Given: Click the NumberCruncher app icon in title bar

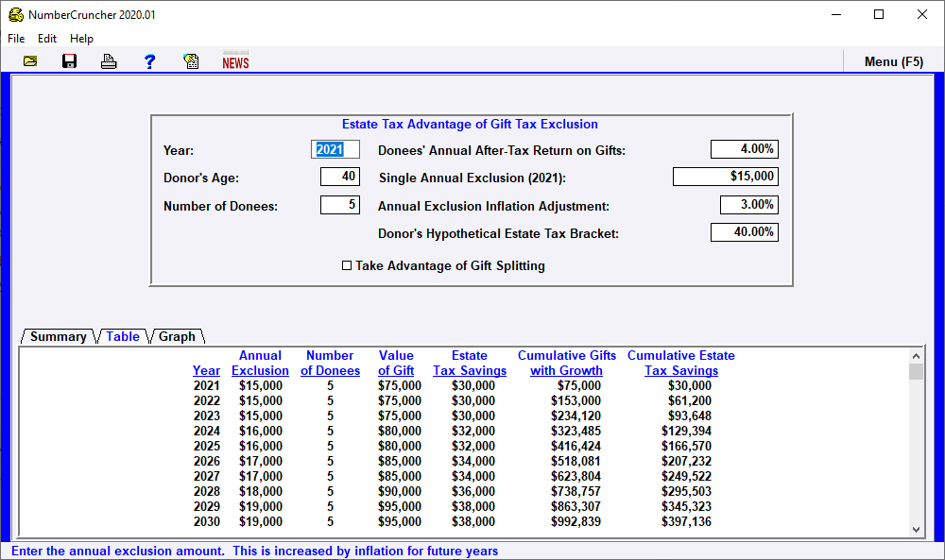Looking at the screenshot, I should click(16, 14).
